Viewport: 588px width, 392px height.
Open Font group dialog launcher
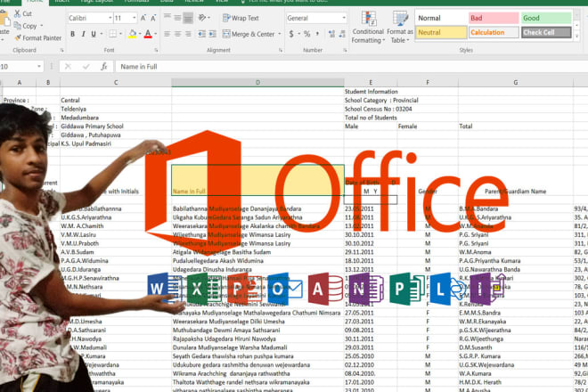[x=156, y=50]
